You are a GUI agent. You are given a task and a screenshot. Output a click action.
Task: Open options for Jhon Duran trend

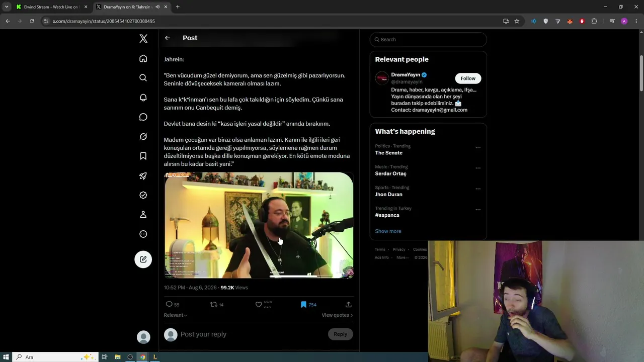pos(478,189)
